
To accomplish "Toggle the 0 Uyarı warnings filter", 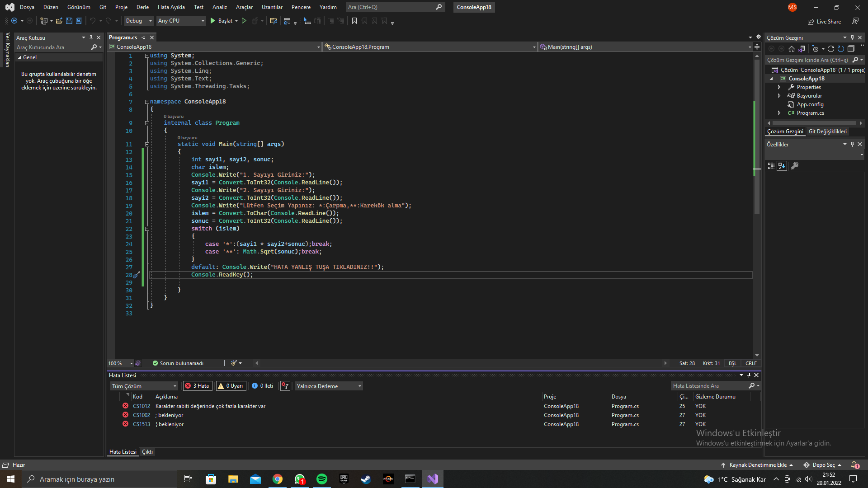I will [x=231, y=386].
